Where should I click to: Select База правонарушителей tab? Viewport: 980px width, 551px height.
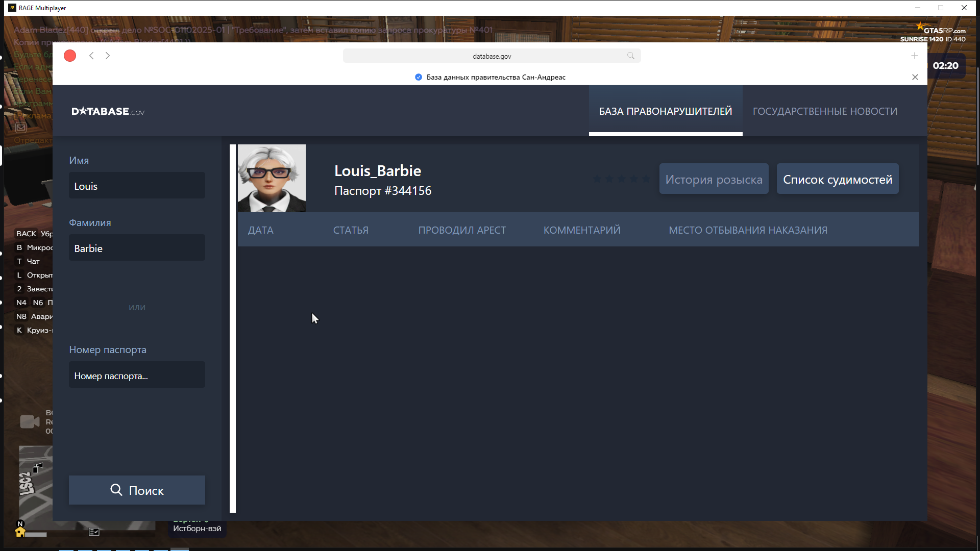(665, 111)
